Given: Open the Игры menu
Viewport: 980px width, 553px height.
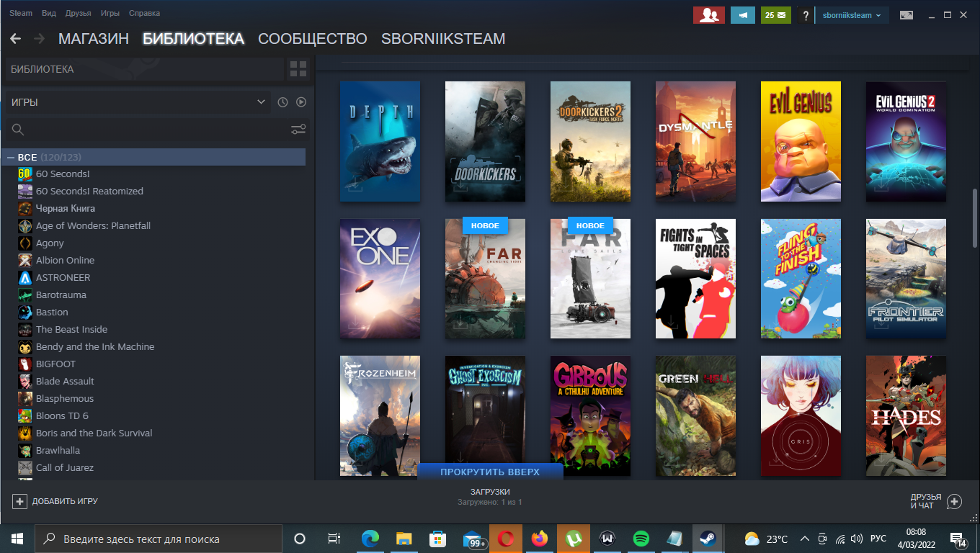Looking at the screenshot, I should [110, 13].
